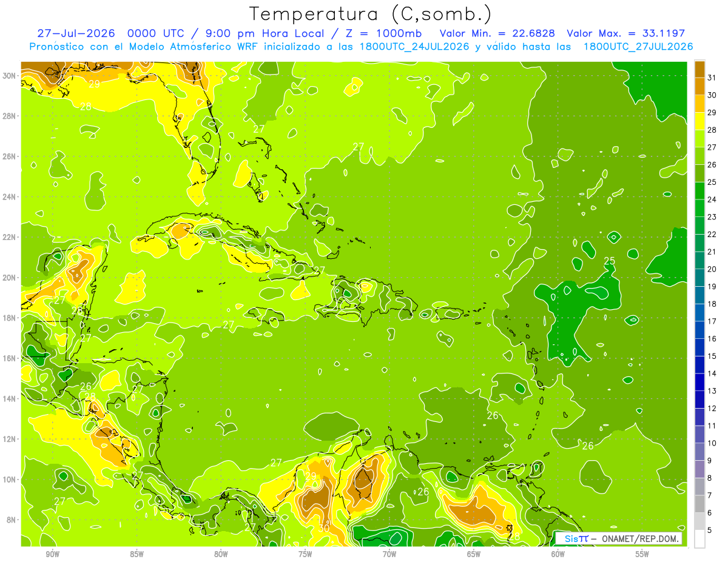Click the '22N' latitude label
Screen dimensions: 728x562
coord(10,237)
